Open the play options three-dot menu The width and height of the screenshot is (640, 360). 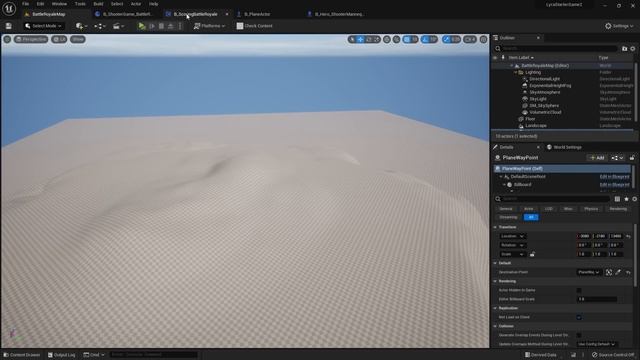(180, 26)
